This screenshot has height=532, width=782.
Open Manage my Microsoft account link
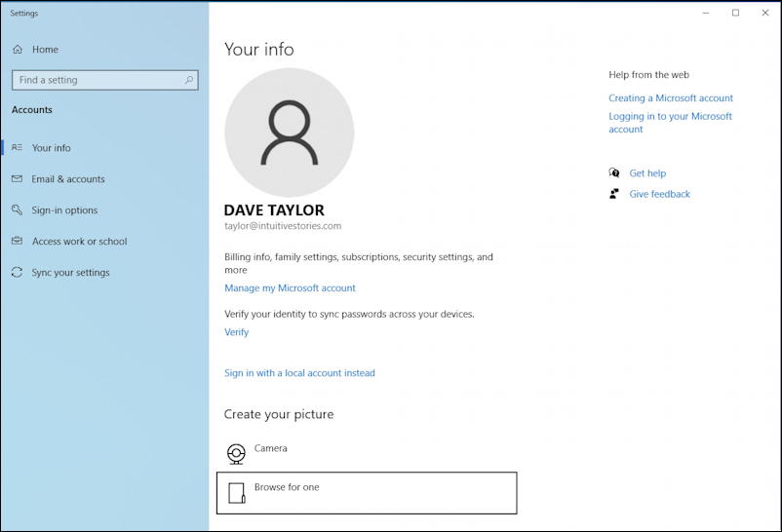coord(290,288)
